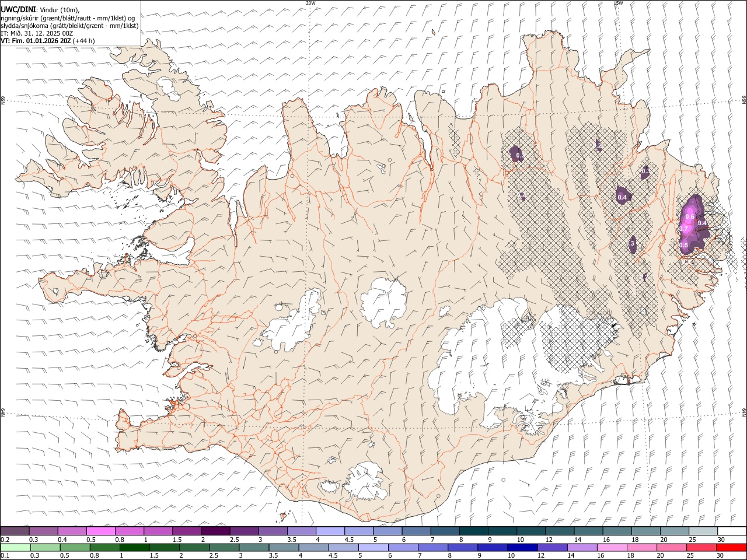Click the '30' label under the snow legend

point(721,540)
